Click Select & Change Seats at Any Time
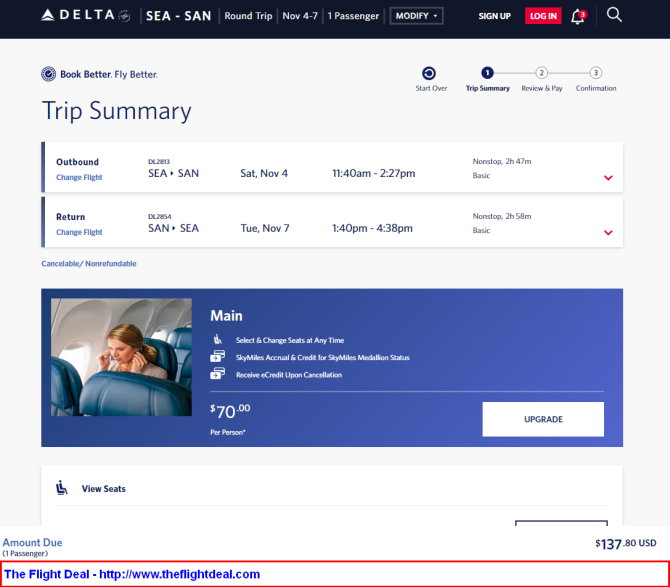670x587 pixels. [290, 340]
